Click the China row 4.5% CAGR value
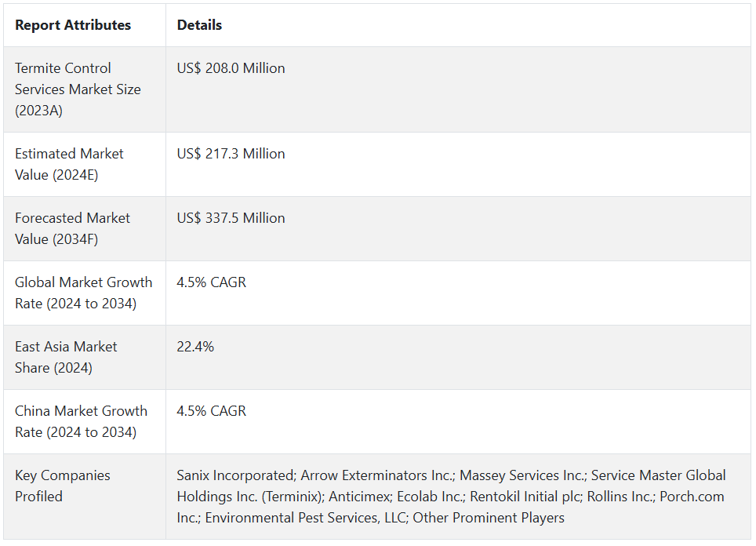The image size is (756, 546). coord(211,411)
